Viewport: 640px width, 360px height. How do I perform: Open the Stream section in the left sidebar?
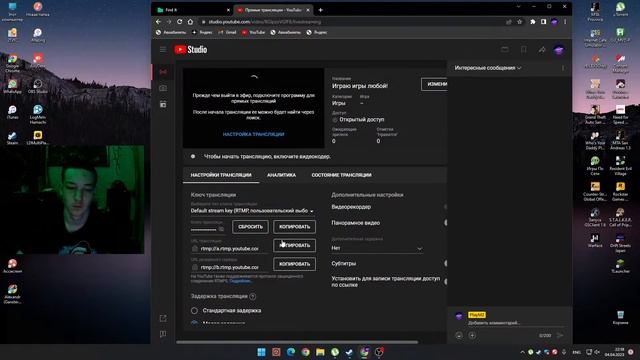[x=163, y=72]
